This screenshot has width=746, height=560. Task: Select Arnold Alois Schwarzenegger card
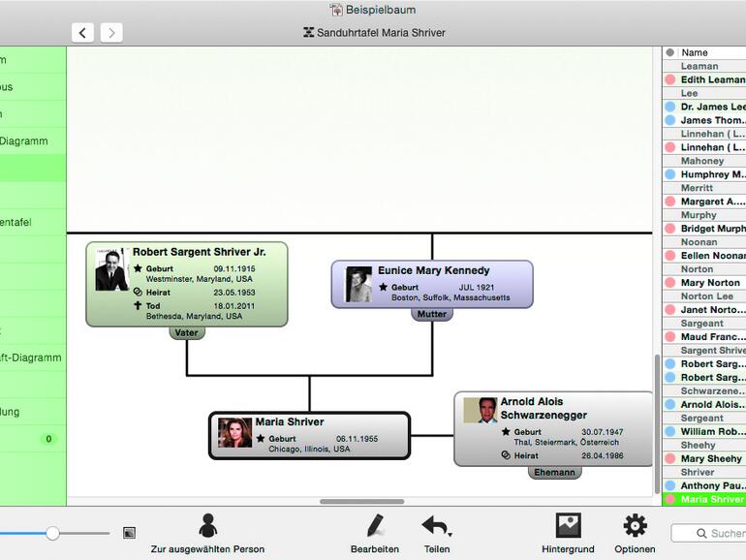click(554, 428)
